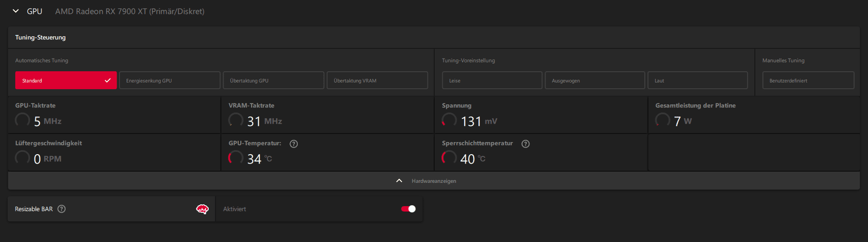Click the red brain icon beside Resizable BAR

[x=203, y=209]
